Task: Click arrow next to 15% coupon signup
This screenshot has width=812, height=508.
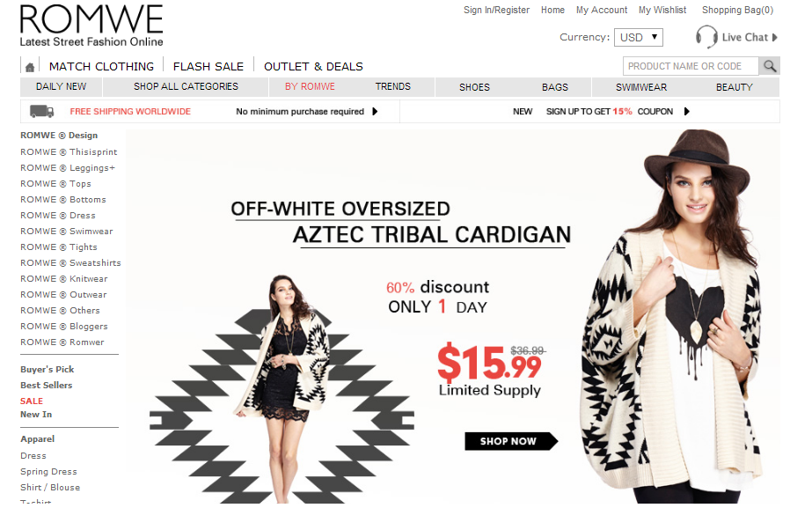Action: [x=687, y=112]
